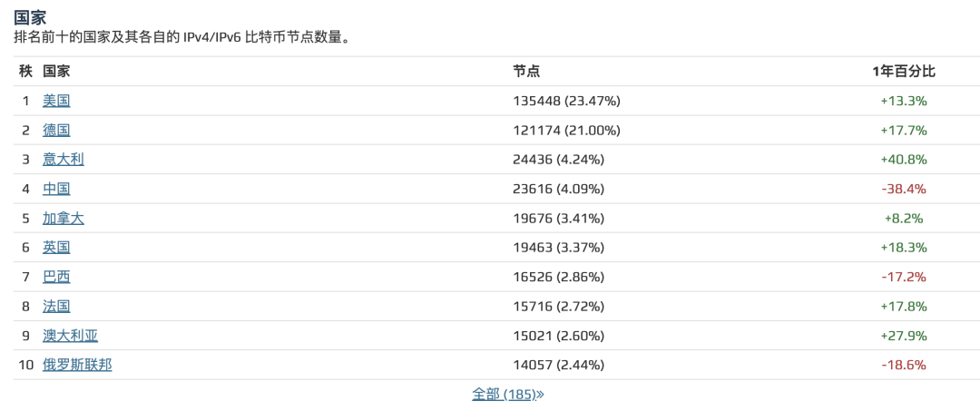Open the 法国 country link

click(56, 306)
